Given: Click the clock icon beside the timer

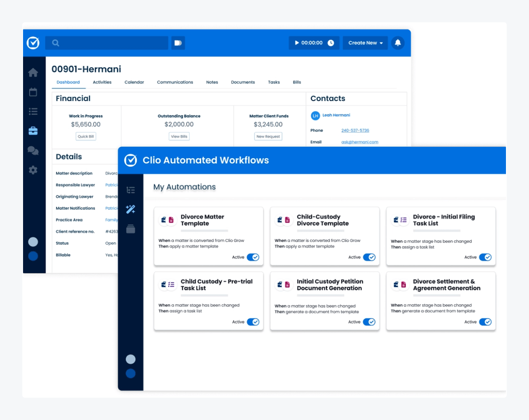Looking at the screenshot, I should click(x=331, y=43).
